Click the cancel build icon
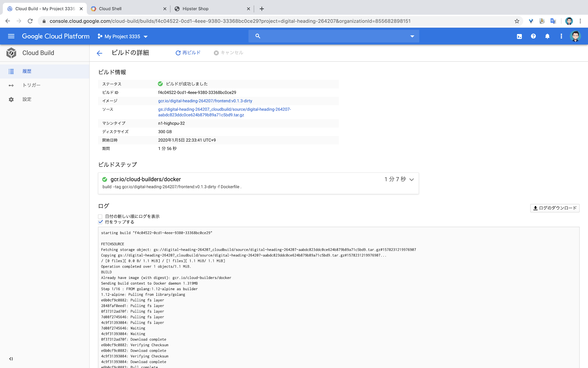The height and width of the screenshot is (368, 588). (x=216, y=52)
